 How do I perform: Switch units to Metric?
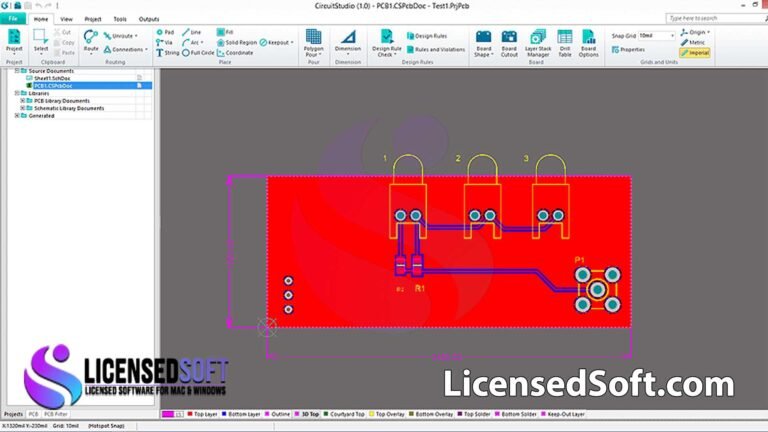[693, 43]
